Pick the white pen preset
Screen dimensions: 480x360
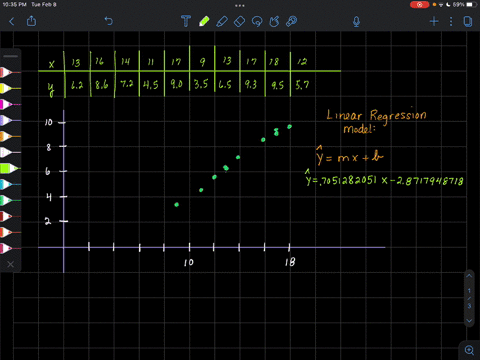[10, 152]
